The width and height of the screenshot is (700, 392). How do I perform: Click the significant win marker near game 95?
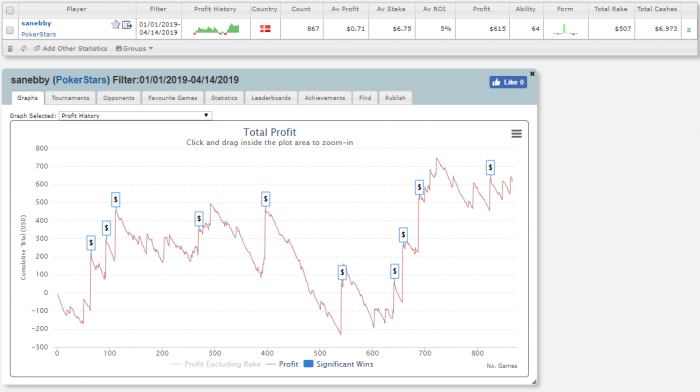point(106,228)
